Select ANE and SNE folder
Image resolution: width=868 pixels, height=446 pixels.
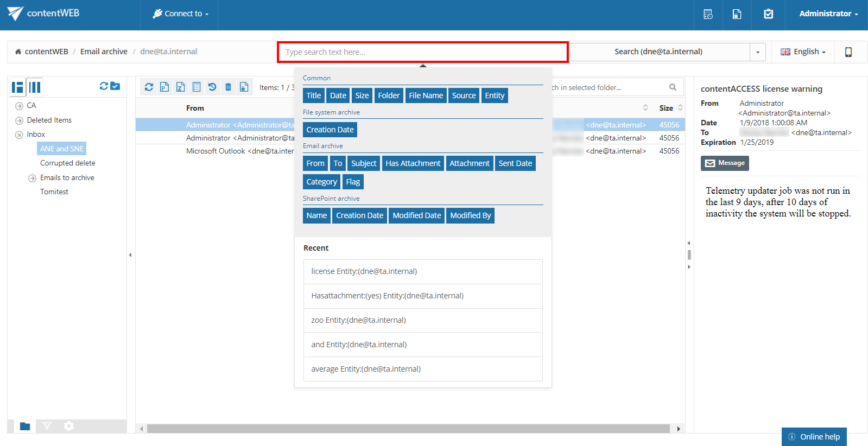[62, 149]
